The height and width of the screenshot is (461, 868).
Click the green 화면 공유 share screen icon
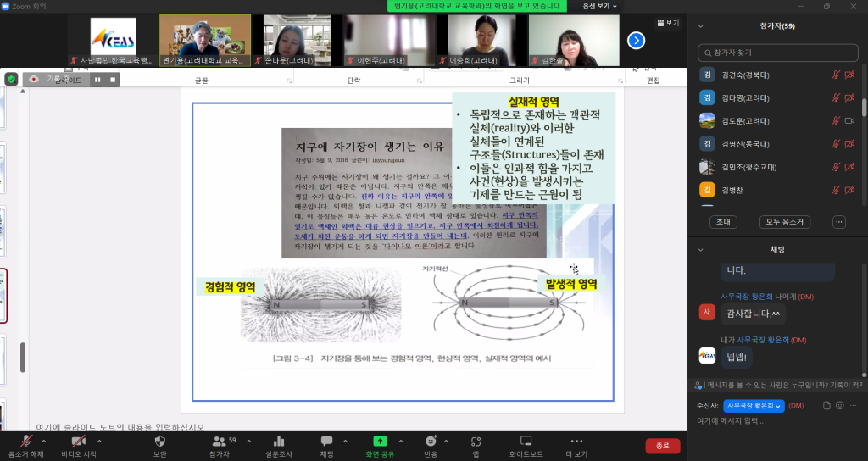(380, 442)
